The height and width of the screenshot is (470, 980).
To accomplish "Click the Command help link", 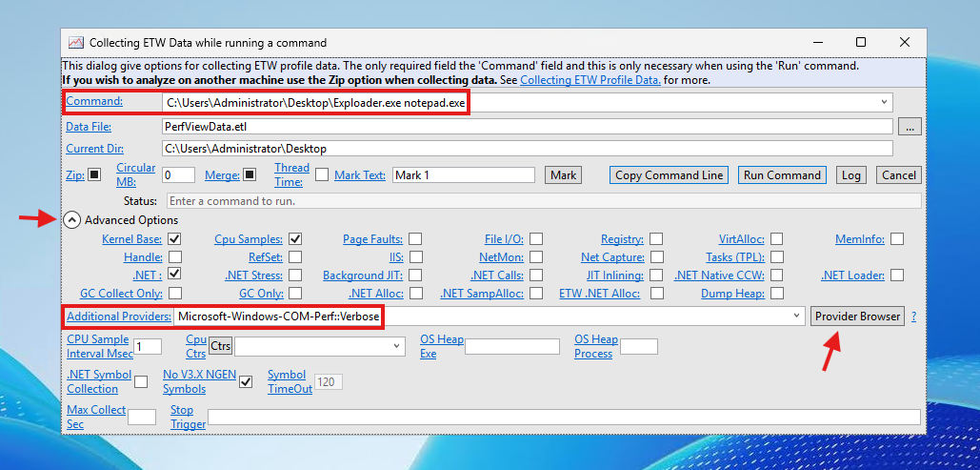I will coord(95,101).
